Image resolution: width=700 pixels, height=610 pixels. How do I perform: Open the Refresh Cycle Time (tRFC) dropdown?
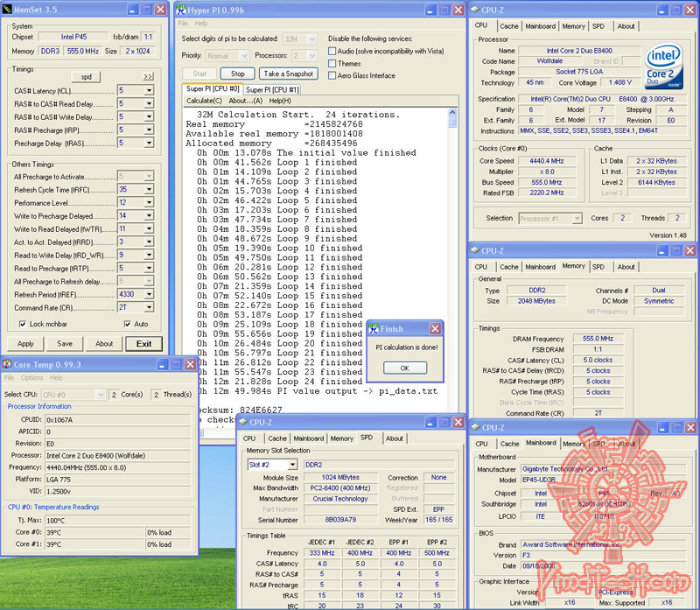pyautogui.click(x=150, y=189)
